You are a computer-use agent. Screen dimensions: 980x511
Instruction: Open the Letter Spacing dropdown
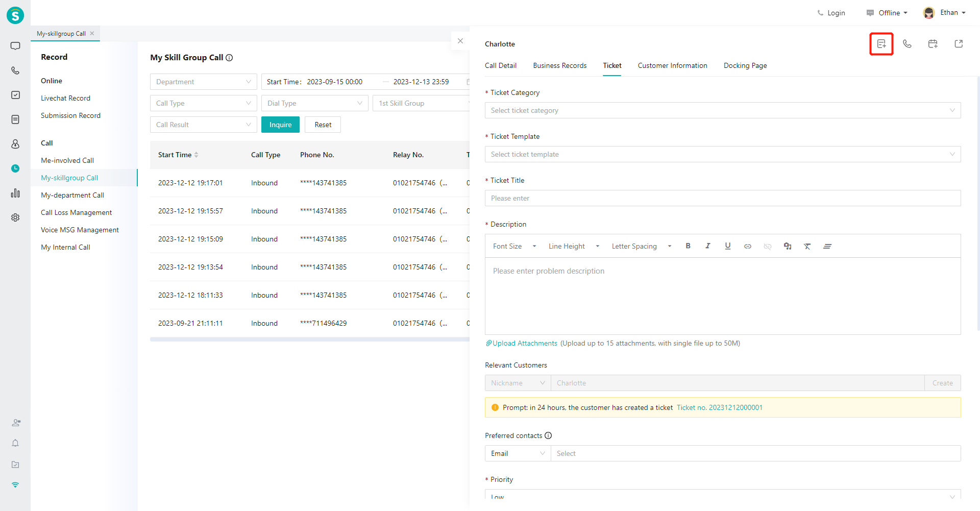click(x=641, y=246)
